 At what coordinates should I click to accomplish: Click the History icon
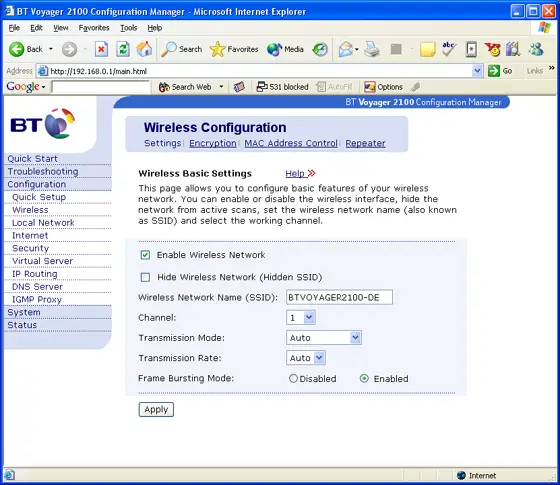click(320, 49)
